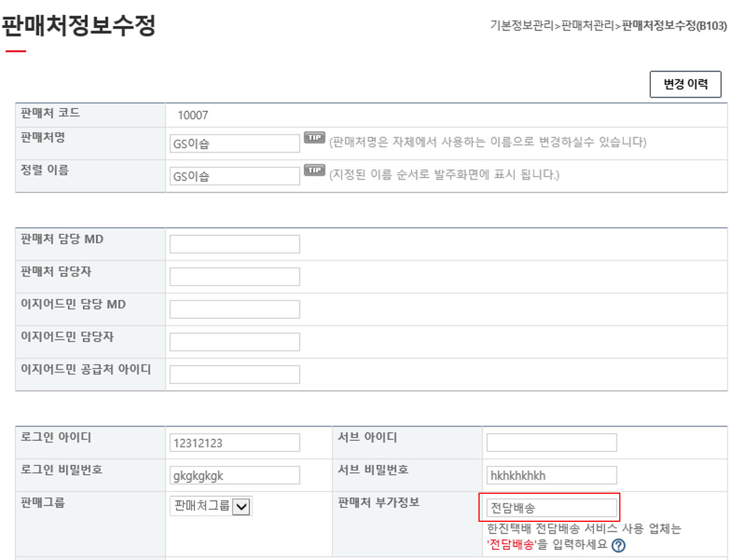Click the 변경 이력 button

click(685, 84)
